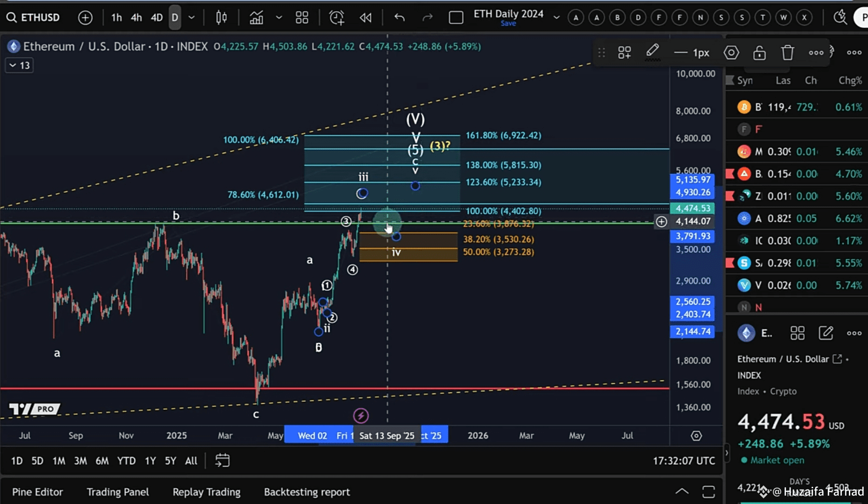Redo the chart action
Image resolution: width=868 pixels, height=504 pixels.
tap(427, 18)
